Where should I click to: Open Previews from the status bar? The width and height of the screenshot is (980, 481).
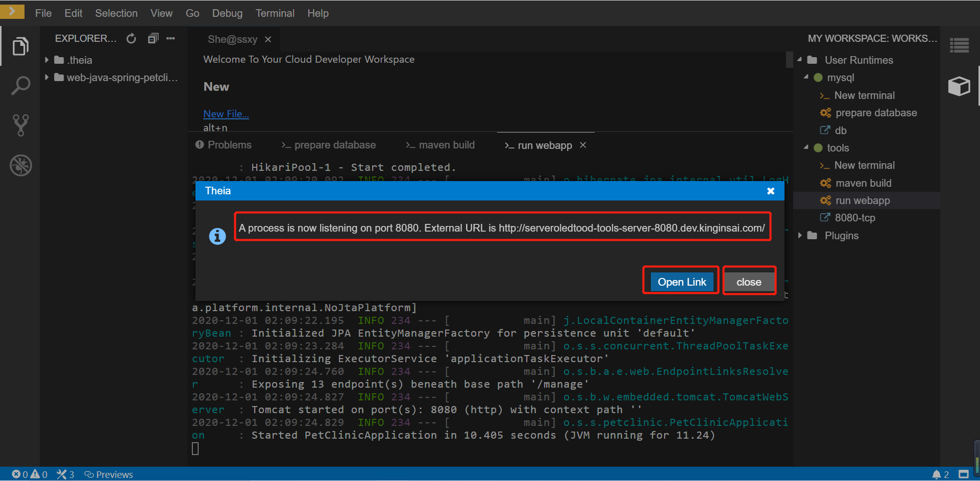click(109, 474)
